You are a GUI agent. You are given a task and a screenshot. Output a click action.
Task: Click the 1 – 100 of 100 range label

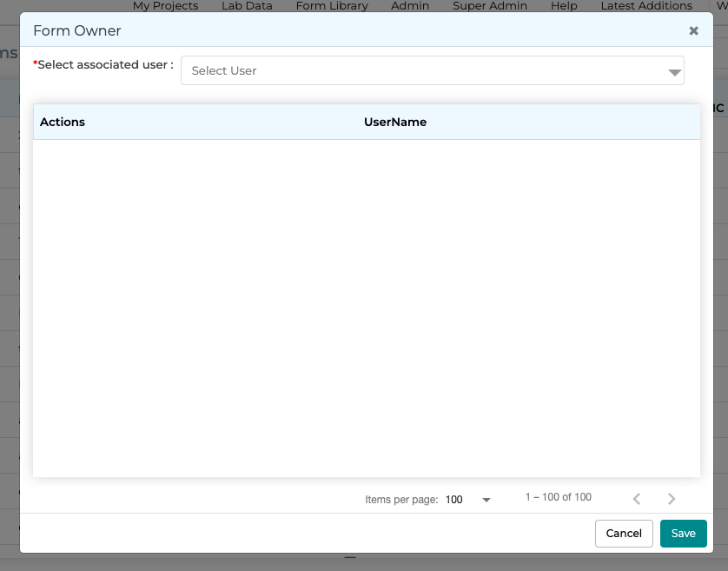coord(558,497)
